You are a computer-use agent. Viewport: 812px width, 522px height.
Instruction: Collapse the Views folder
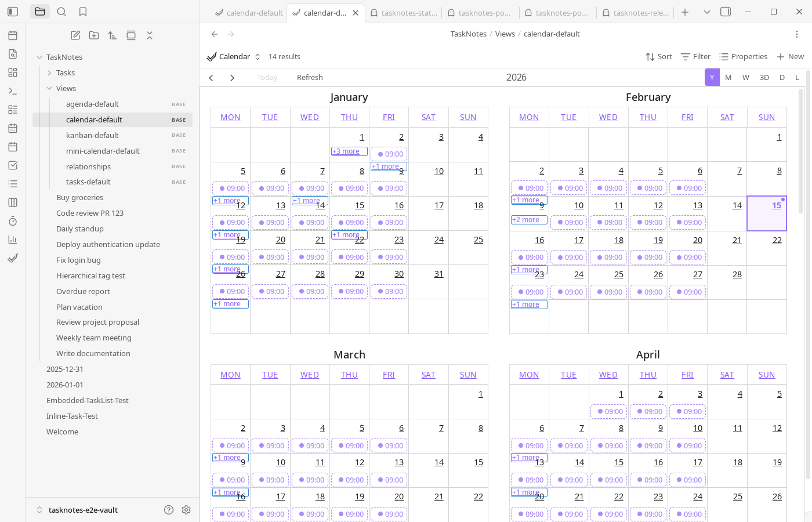pyautogui.click(x=49, y=89)
